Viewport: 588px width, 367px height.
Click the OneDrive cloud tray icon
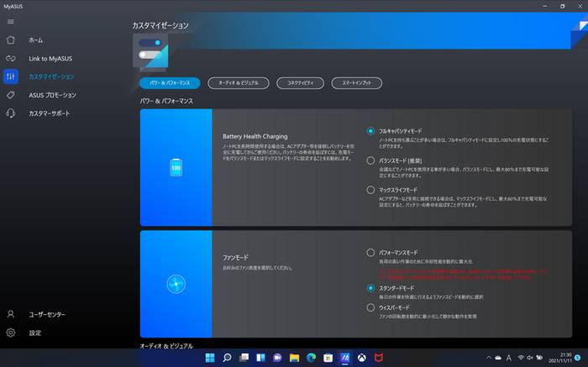[498, 358]
